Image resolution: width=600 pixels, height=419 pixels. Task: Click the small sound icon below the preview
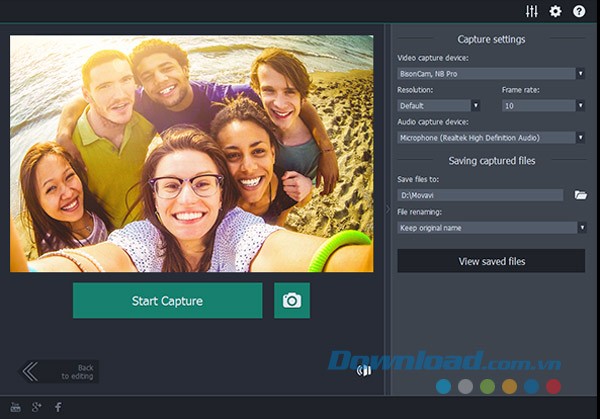pyautogui.click(x=364, y=371)
